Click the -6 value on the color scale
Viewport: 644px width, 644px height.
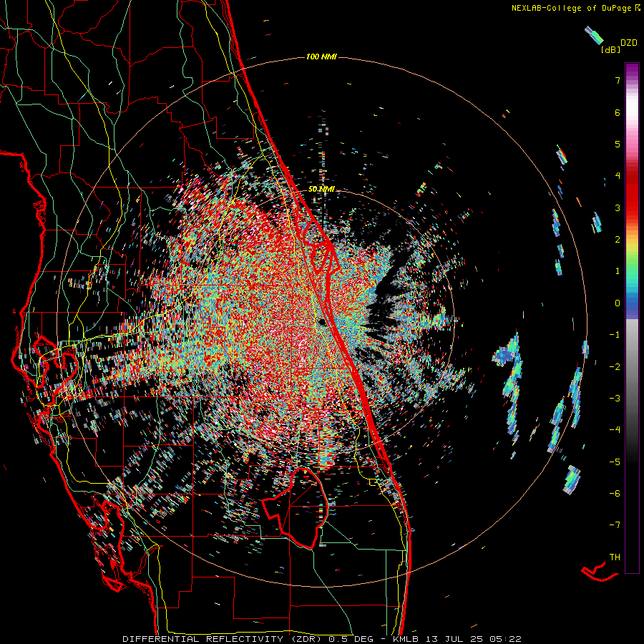point(615,493)
